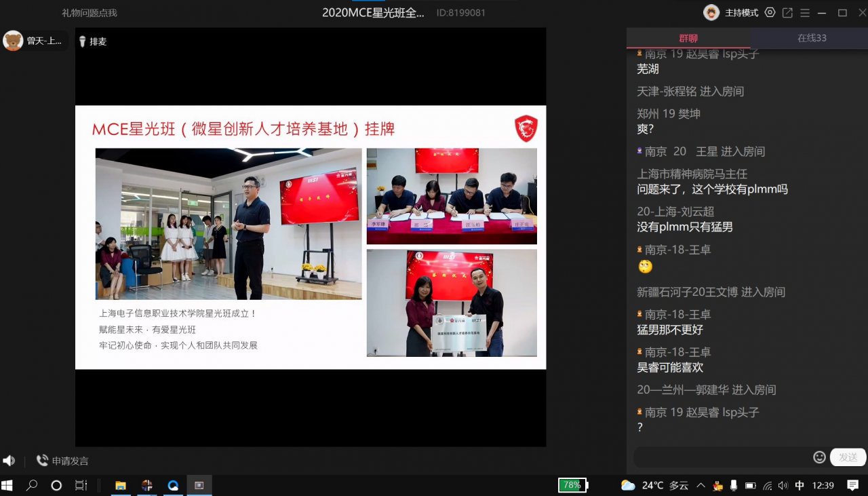Image resolution: width=868 pixels, height=496 pixels.
Task: Click chat message 爽?
Action: pyautogui.click(x=645, y=129)
